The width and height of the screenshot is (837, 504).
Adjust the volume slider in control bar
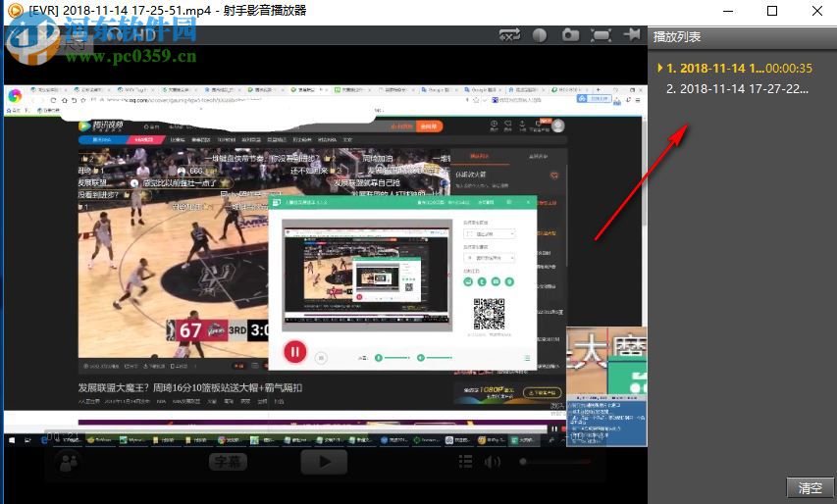(x=555, y=461)
